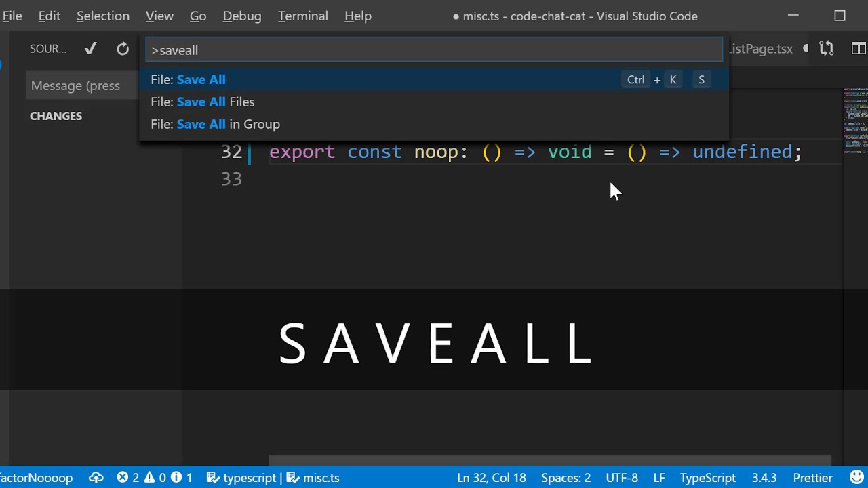Change indentation via 'Spaces: 2'
The image size is (868, 488).
(x=566, y=478)
